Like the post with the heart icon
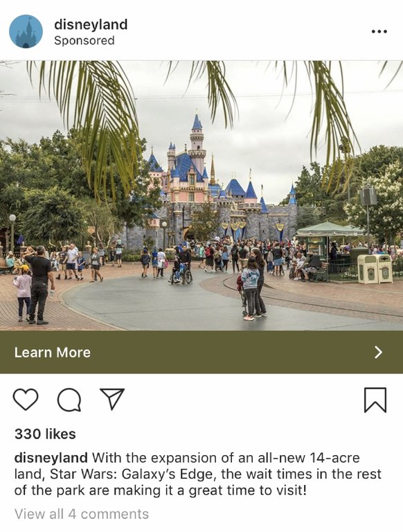Viewport: 403px width, 532px height. [x=26, y=400]
